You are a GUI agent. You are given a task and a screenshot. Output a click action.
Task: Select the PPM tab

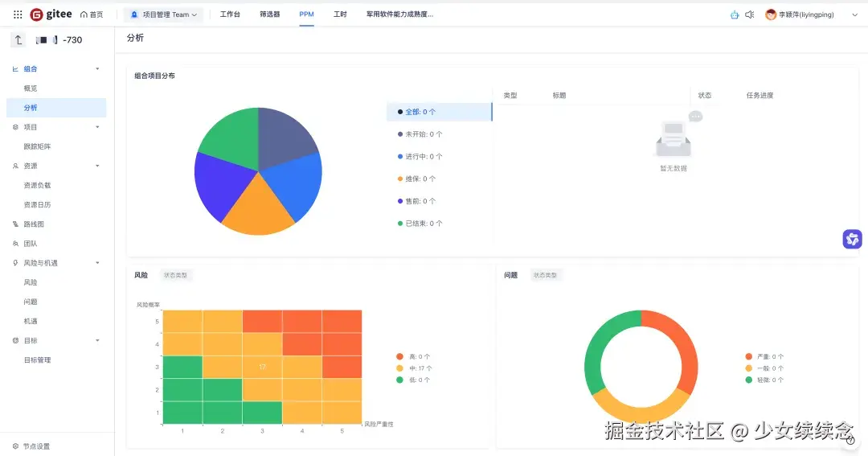point(306,14)
